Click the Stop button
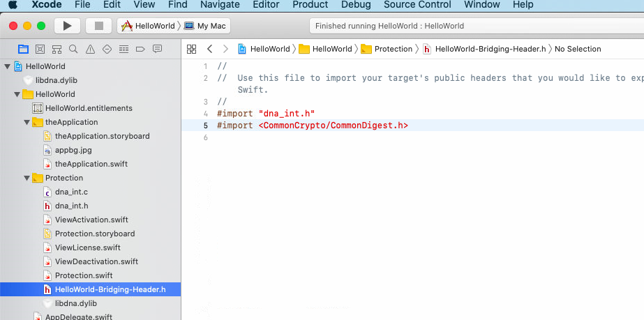The width and height of the screenshot is (644, 320). [x=98, y=26]
